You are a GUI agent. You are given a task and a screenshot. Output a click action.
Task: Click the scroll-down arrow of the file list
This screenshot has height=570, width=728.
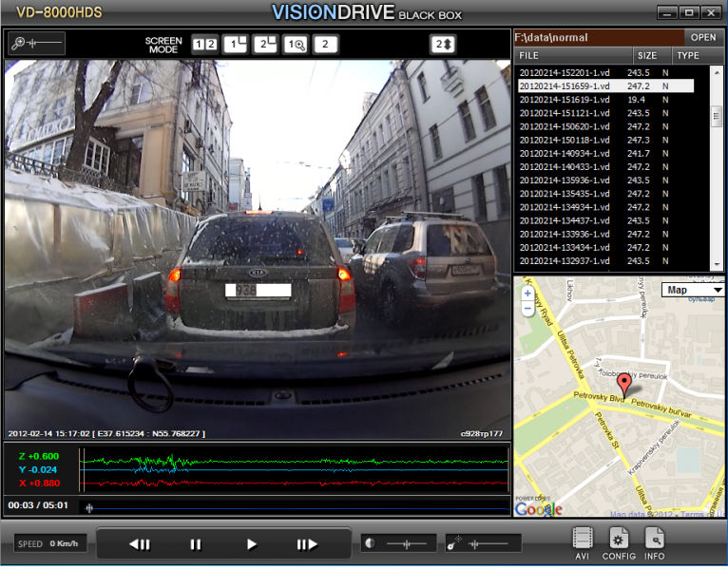coord(718,262)
